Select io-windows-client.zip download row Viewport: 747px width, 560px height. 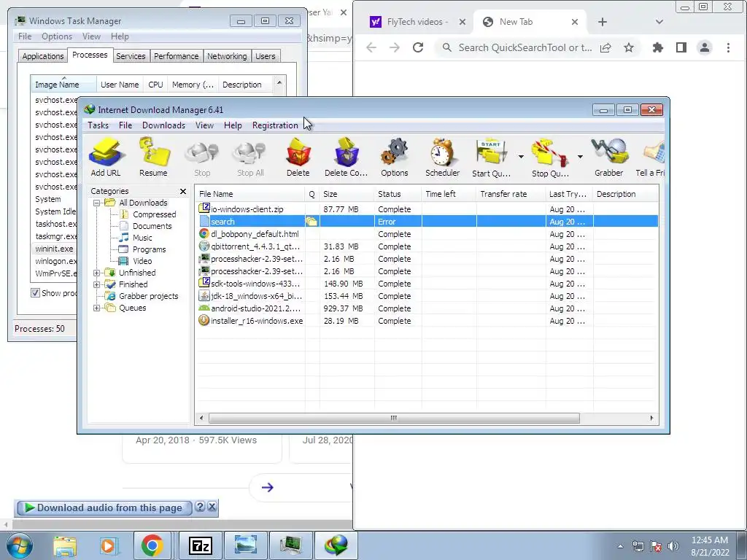(427, 209)
